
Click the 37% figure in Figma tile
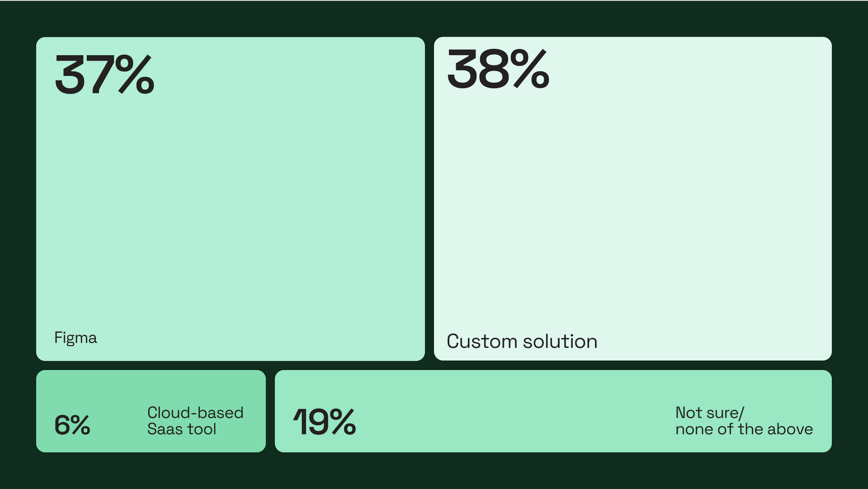click(105, 75)
